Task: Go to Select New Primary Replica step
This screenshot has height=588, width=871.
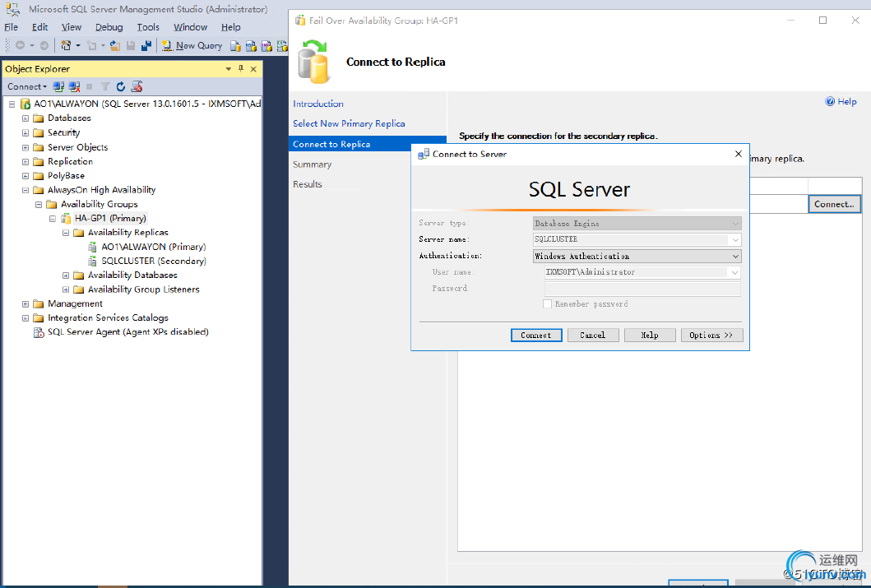Action: pos(349,123)
